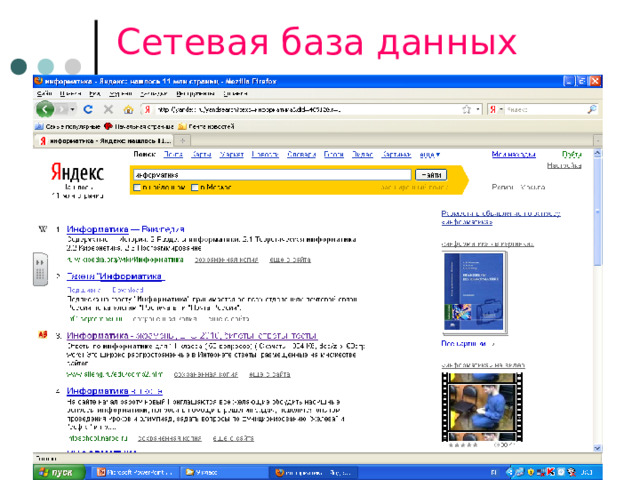Open a new tab with the plus button
This screenshot has width=640, height=480.
183,141
